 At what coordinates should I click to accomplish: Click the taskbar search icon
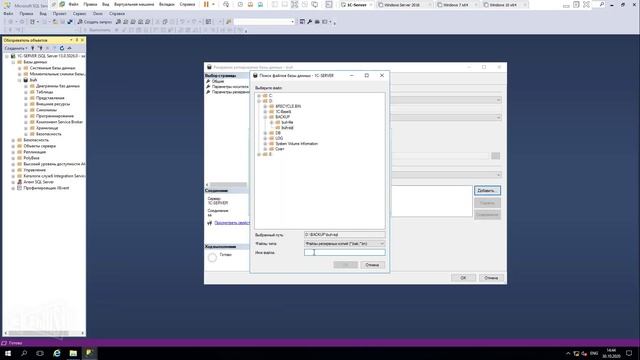point(24,353)
